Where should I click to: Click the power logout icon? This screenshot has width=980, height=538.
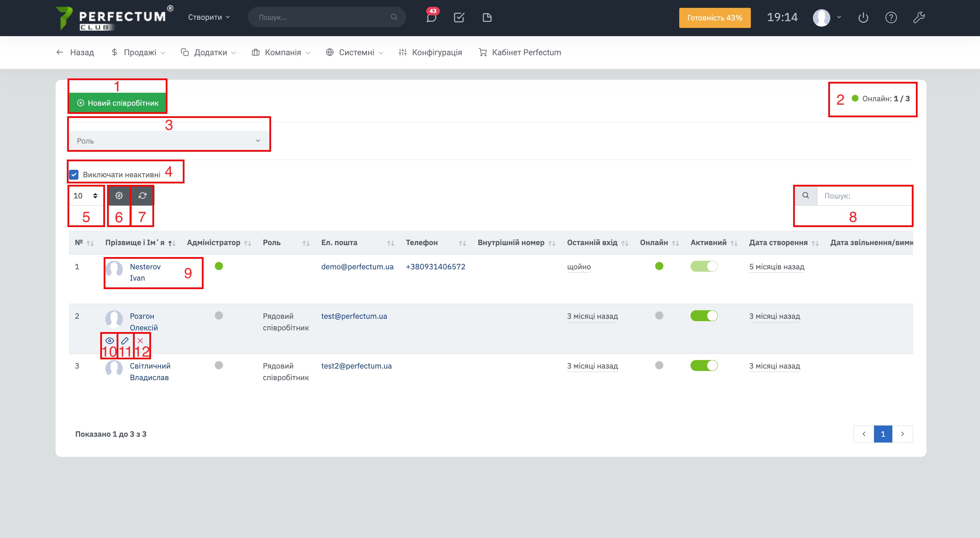point(863,17)
